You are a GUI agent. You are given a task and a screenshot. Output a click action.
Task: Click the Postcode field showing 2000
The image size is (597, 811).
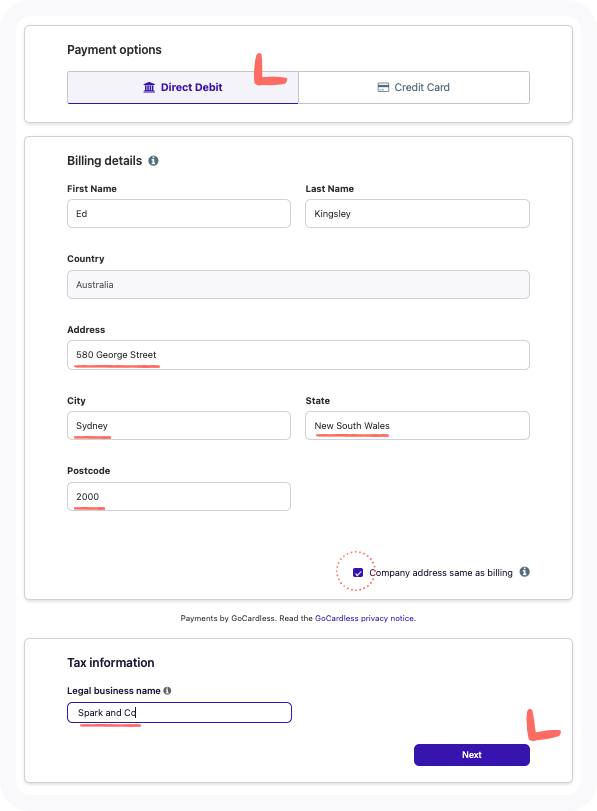tap(179, 497)
